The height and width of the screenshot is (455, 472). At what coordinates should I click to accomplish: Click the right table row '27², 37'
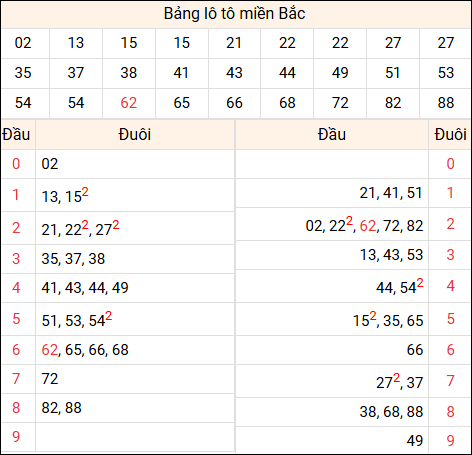[x=332, y=381]
